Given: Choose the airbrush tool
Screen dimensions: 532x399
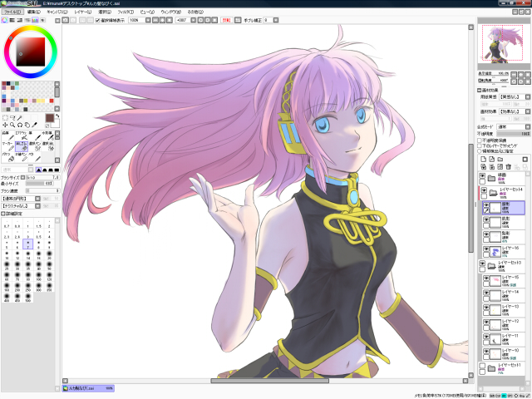Looking at the screenshot, I should coord(22,135).
